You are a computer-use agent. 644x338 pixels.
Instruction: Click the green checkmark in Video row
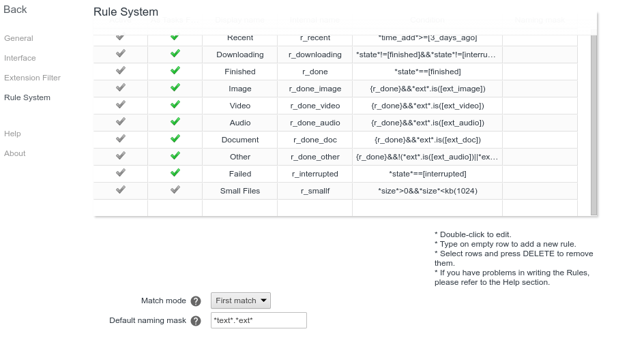click(175, 105)
